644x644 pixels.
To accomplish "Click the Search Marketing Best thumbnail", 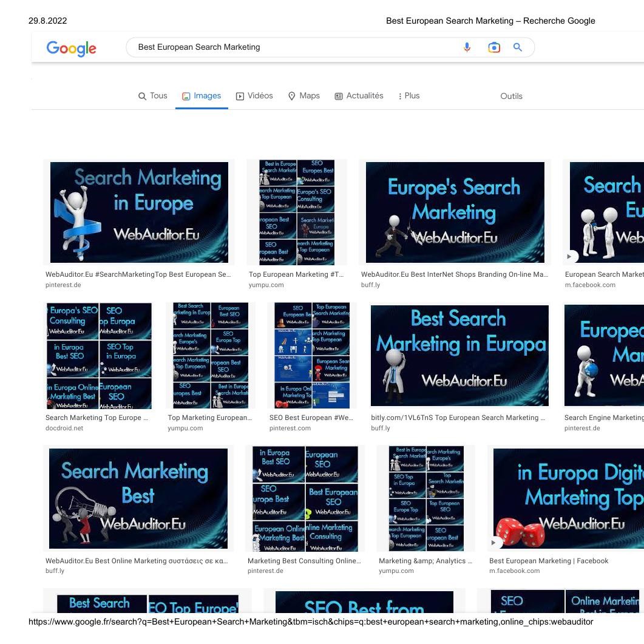I will pyautogui.click(x=138, y=498).
